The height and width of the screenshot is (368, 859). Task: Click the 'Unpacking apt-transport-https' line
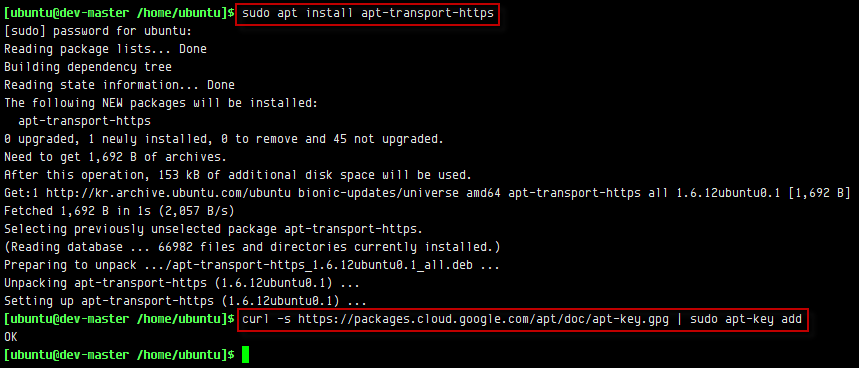coord(181,283)
